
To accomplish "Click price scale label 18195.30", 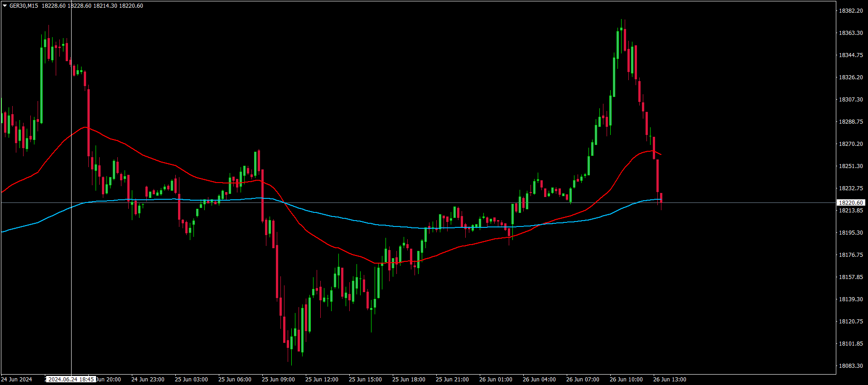I will pyautogui.click(x=851, y=233).
